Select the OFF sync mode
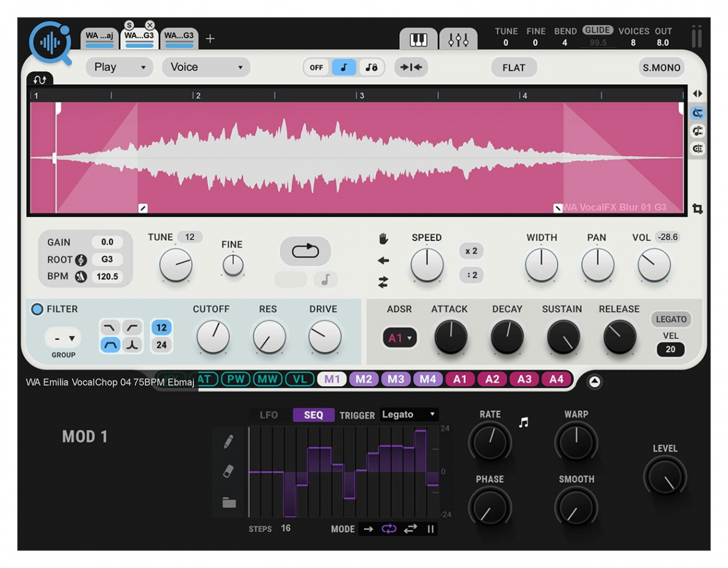728x568 pixels. pos(316,67)
